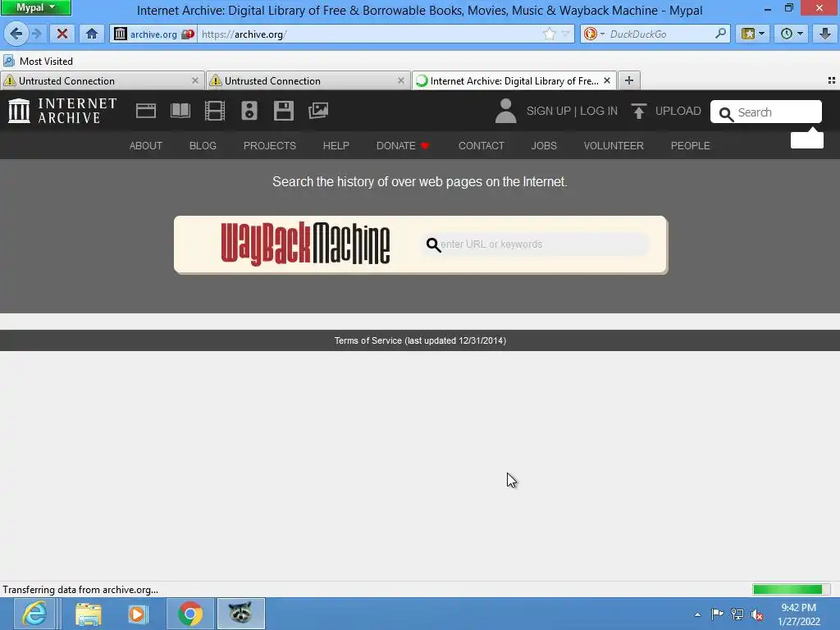Click the search magnifier in DuckDuckGo box
Screen dimensions: 840x630
tap(720, 34)
